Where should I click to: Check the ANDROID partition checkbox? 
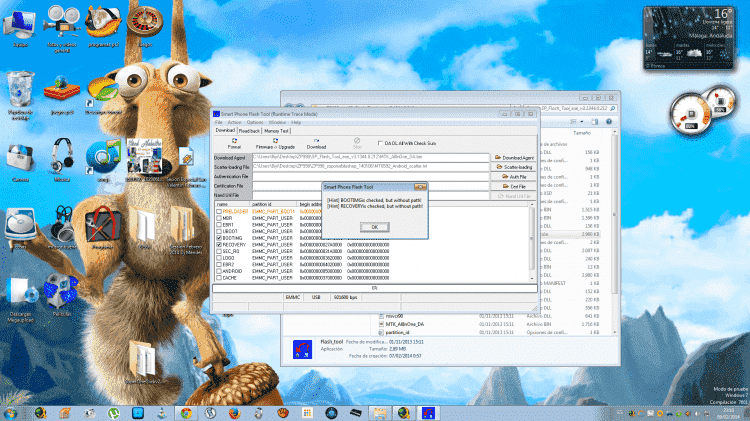(219, 271)
